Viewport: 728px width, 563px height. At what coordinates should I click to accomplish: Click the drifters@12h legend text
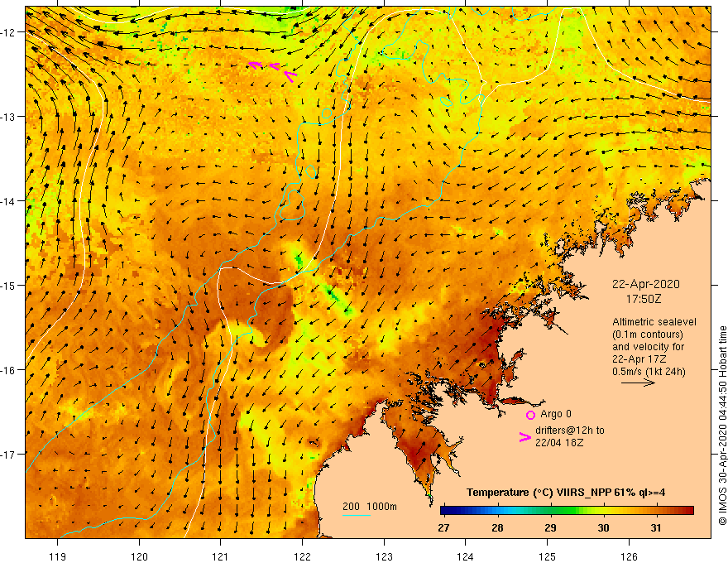pyautogui.click(x=570, y=431)
